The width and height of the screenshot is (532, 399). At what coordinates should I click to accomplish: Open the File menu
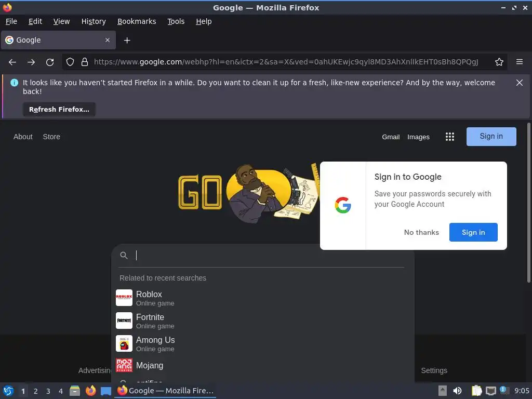(11, 21)
